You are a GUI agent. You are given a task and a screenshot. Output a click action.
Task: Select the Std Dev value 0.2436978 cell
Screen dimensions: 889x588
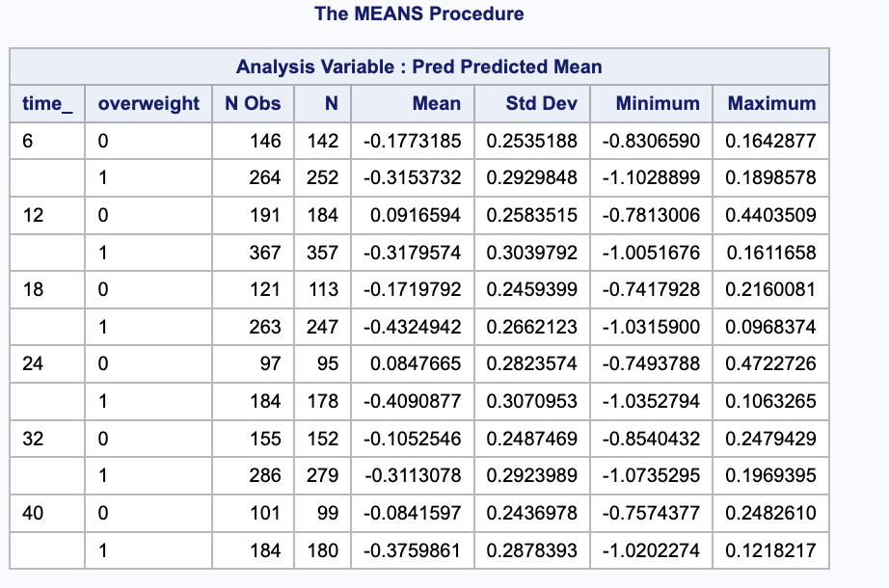tap(534, 514)
